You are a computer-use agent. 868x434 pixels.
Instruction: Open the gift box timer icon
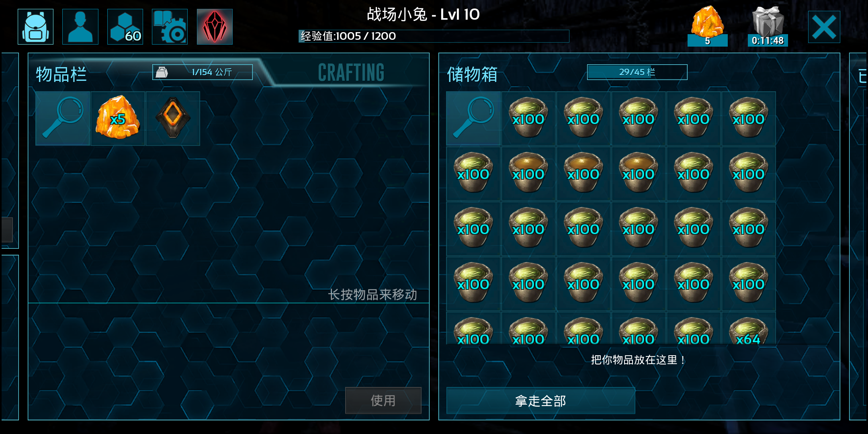(x=768, y=26)
